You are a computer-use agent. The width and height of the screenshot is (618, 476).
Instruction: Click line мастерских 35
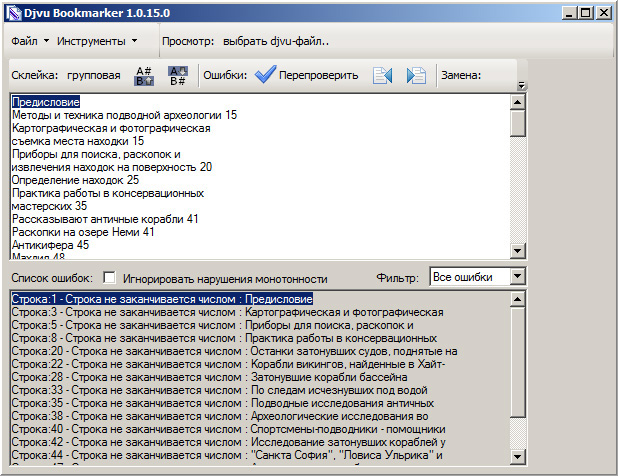point(49,206)
